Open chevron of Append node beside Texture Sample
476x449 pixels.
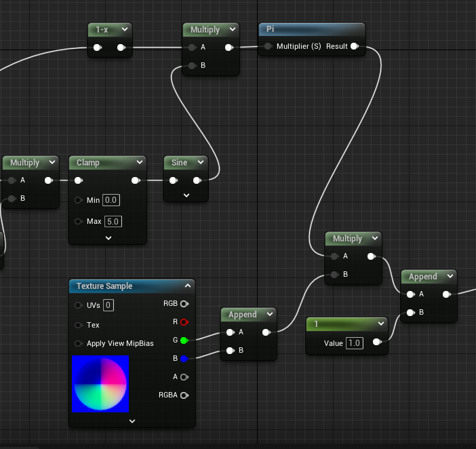pyautogui.click(x=270, y=314)
